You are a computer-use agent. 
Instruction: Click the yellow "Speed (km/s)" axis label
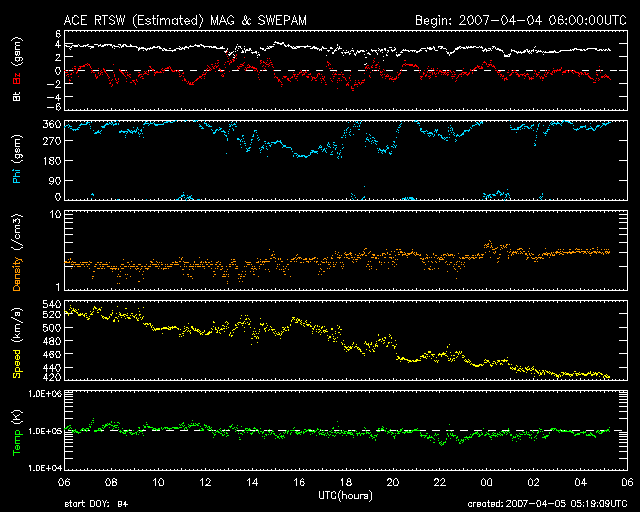click(x=17, y=343)
